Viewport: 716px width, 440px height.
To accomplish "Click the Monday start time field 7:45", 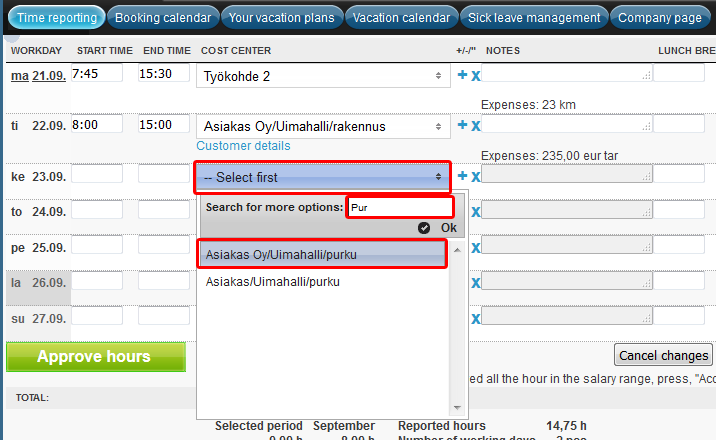I will [x=97, y=73].
